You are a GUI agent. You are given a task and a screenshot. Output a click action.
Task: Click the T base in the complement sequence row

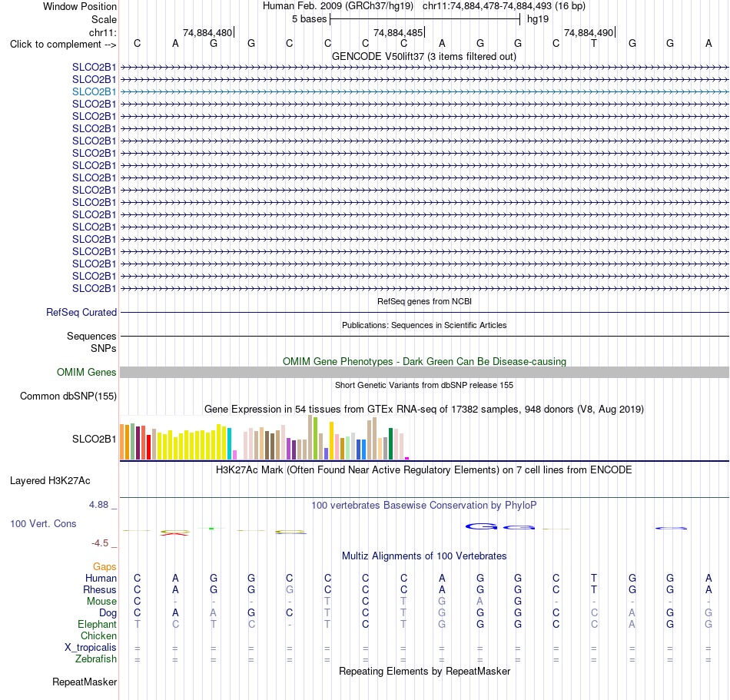click(x=593, y=43)
